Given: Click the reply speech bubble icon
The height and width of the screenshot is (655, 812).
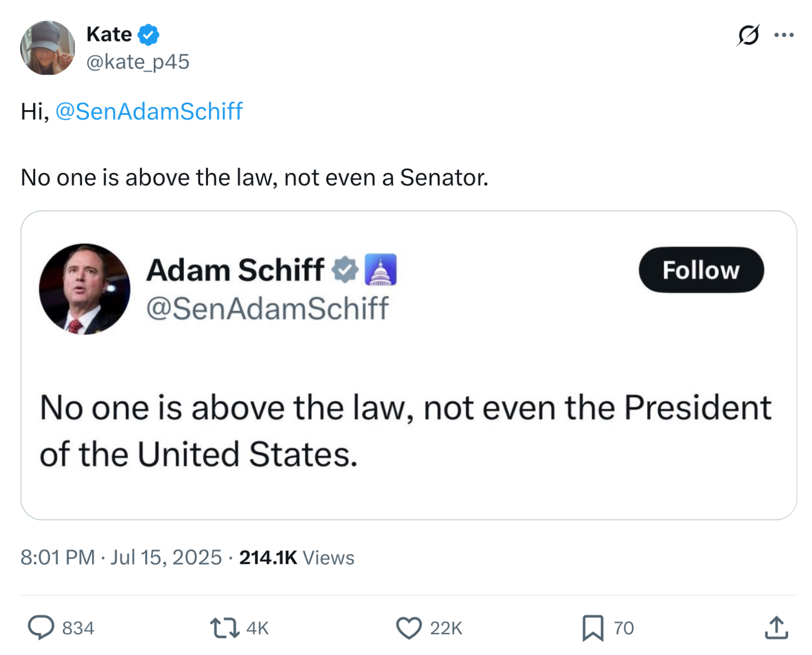Looking at the screenshot, I should pos(41,627).
